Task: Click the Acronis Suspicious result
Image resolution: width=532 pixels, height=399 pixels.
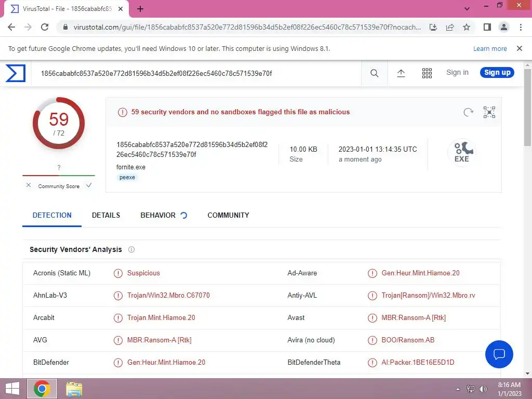Action: coord(143,273)
